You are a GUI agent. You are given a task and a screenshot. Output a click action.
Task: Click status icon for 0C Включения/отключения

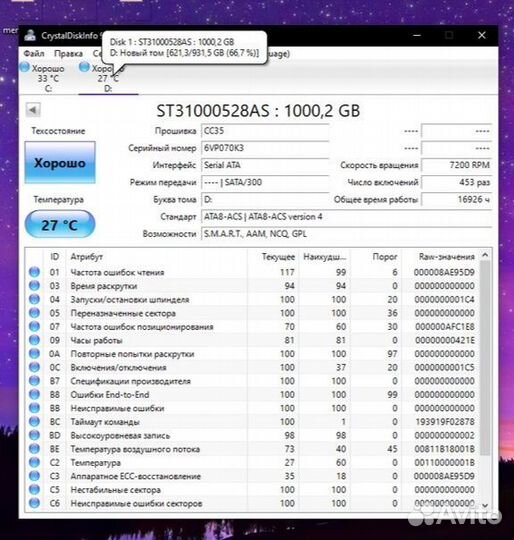tap(34, 367)
